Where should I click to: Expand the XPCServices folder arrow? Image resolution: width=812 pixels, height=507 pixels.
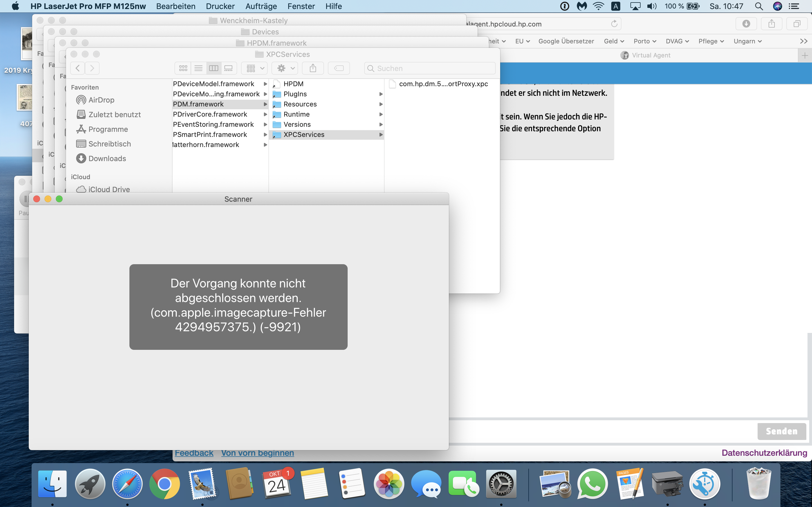coord(381,134)
